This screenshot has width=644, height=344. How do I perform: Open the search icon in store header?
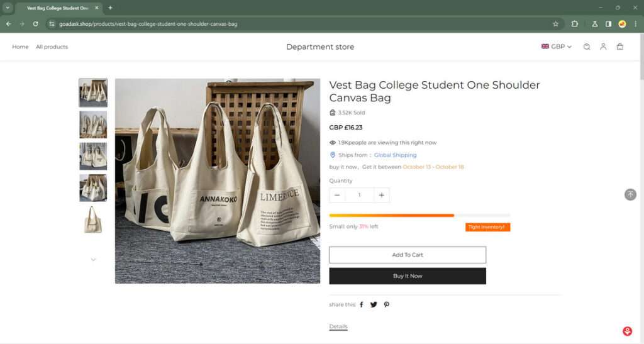click(586, 47)
